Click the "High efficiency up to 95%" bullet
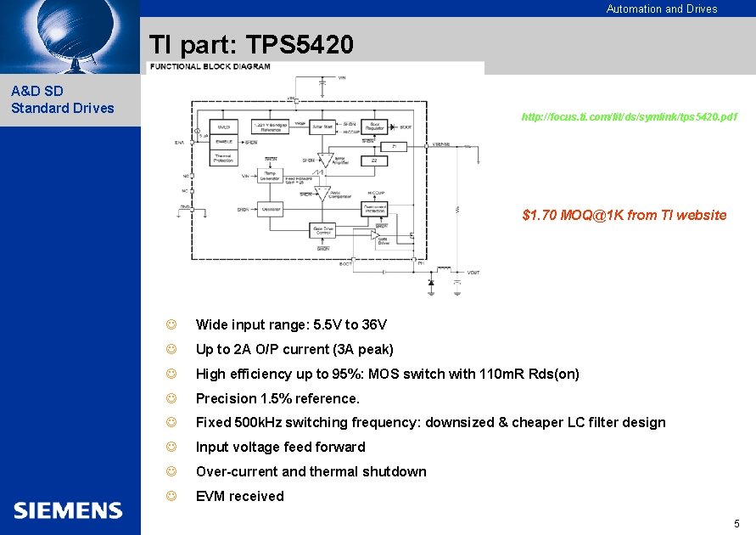This screenshot has width=756, height=535. pyautogui.click(x=387, y=374)
